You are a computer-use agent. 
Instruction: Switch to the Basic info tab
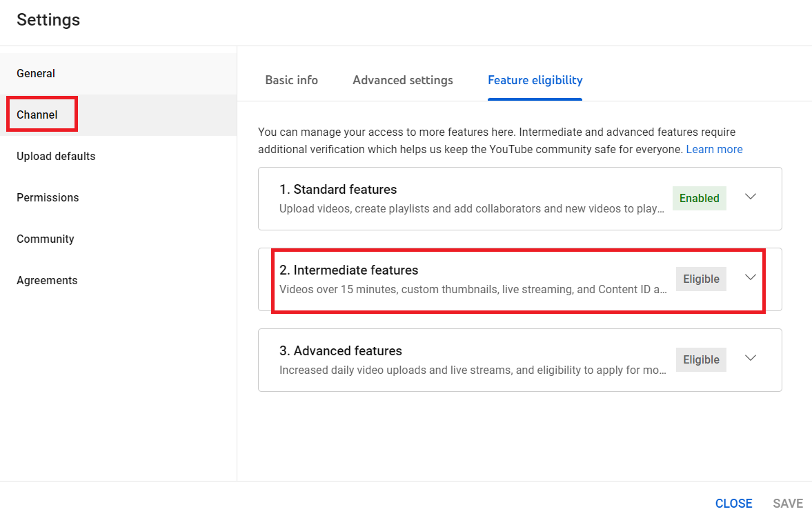[x=291, y=80]
